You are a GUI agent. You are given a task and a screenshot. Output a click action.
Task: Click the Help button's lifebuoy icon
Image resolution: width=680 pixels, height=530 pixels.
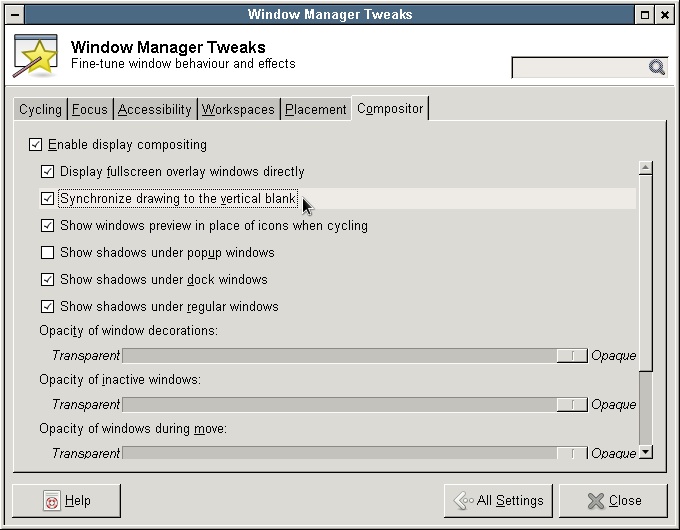coord(51,501)
